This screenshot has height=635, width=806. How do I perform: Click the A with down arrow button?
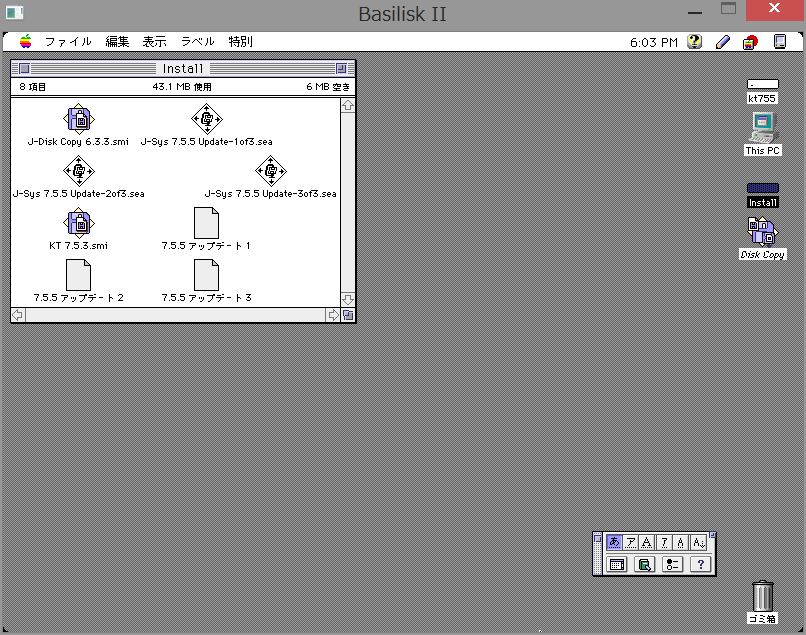point(698,542)
